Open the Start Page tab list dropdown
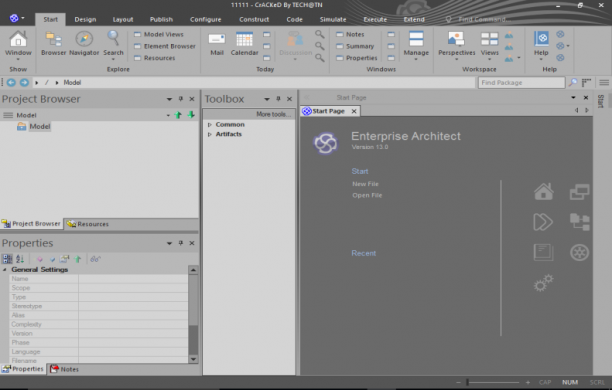The height and width of the screenshot is (390, 612). point(573,98)
